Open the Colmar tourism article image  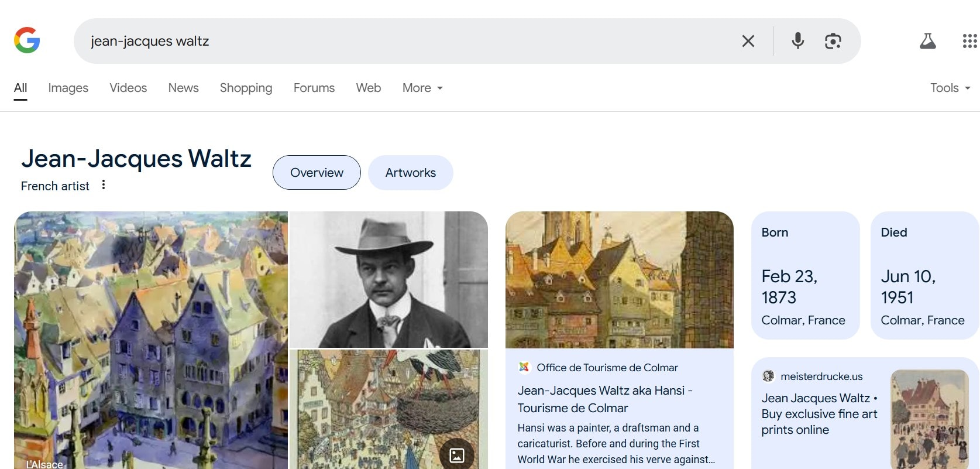click(x=620, y=280)
